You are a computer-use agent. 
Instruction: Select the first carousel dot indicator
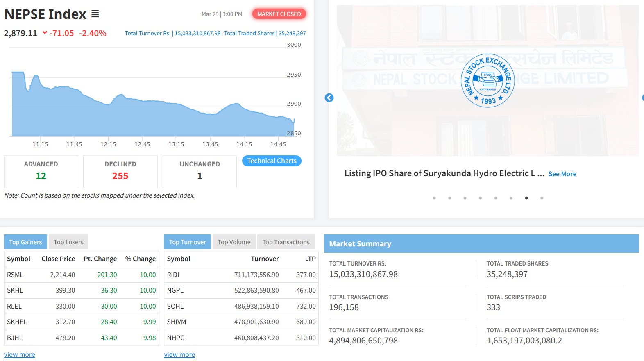(x=434, y=198)
